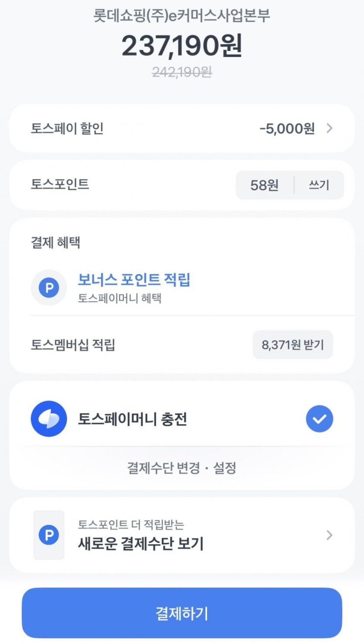Tap the -5,000원 discount amount
Image resolution: width=364 pixels, height=644 pixels.
286,128
